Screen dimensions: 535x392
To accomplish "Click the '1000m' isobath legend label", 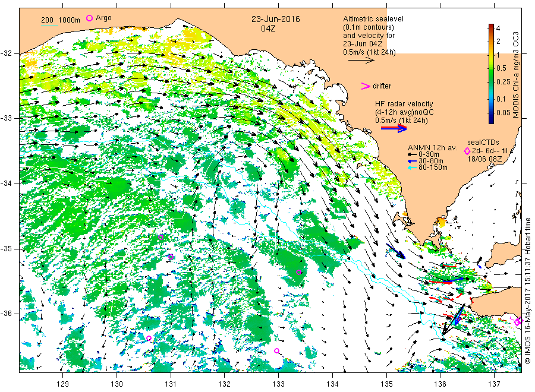I will [x=70, y=20].
